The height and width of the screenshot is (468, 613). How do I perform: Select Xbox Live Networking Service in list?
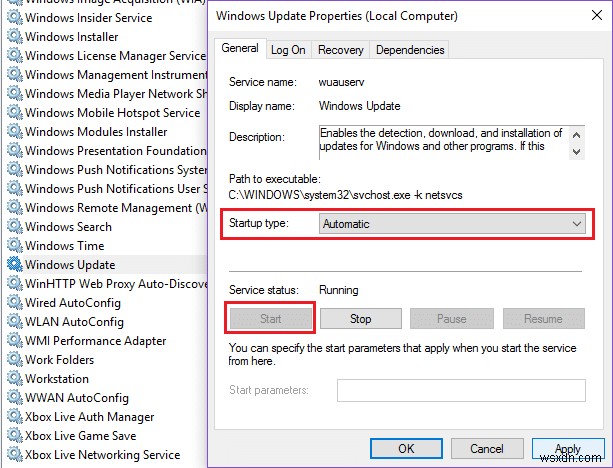pyautogui.click(x=102, y=455)
